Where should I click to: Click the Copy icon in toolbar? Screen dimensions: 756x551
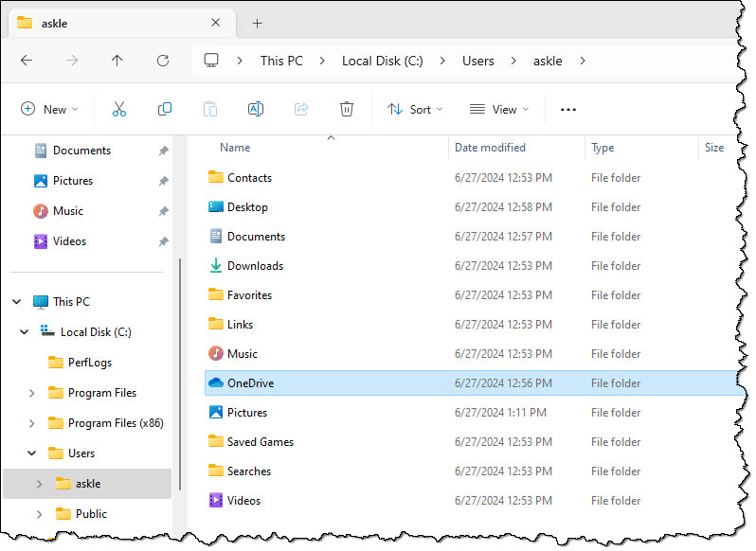[165, 109]
